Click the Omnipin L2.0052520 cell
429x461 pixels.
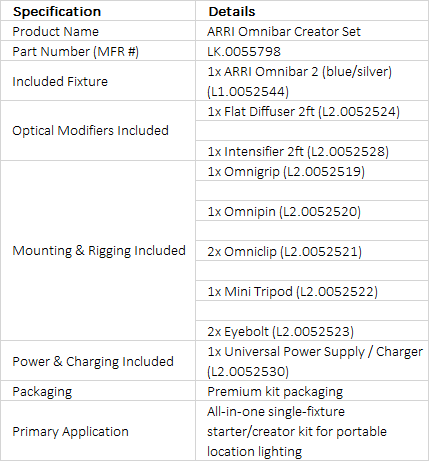312,211
